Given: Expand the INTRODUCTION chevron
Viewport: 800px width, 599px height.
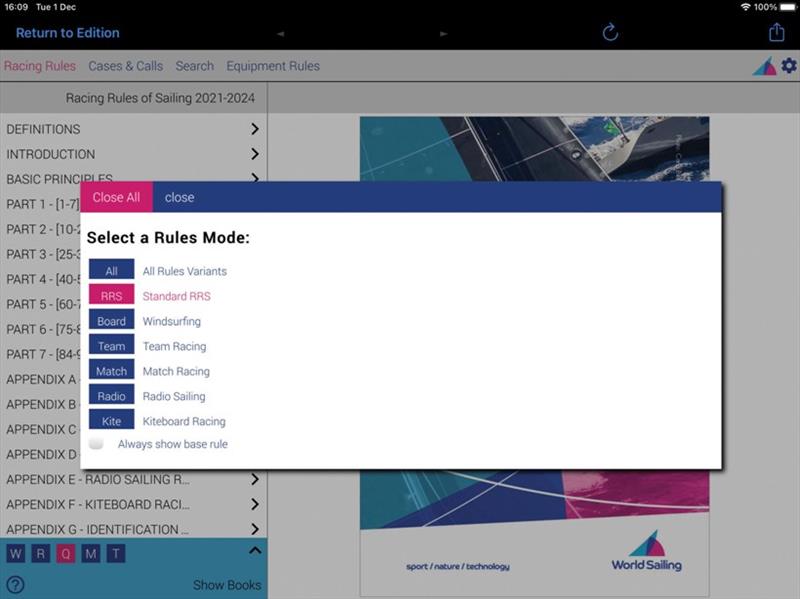Looking at the screenshot, I should [x=255, y=154].
